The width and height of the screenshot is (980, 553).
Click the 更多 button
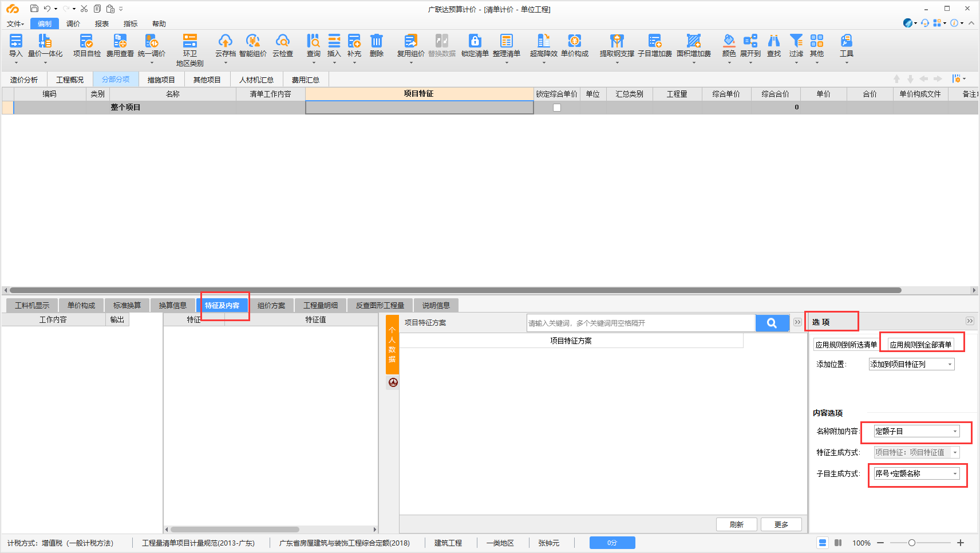click(x=781, y=524)
